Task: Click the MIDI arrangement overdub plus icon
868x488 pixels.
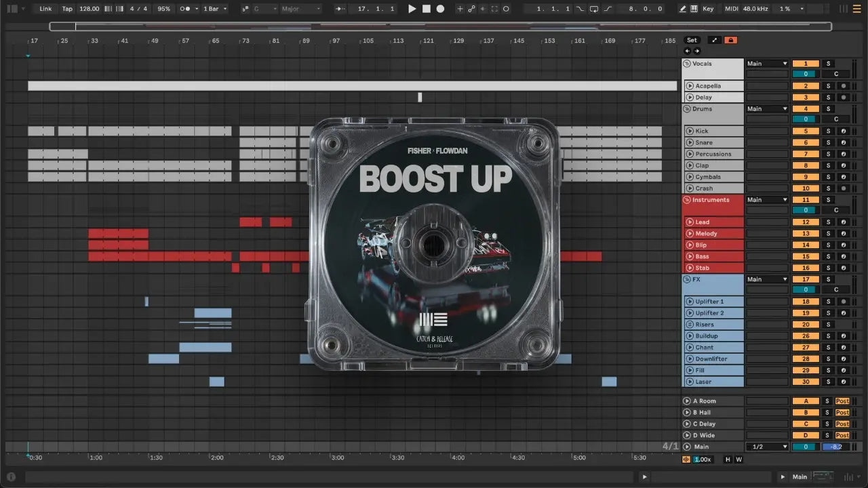Action: 460,9
